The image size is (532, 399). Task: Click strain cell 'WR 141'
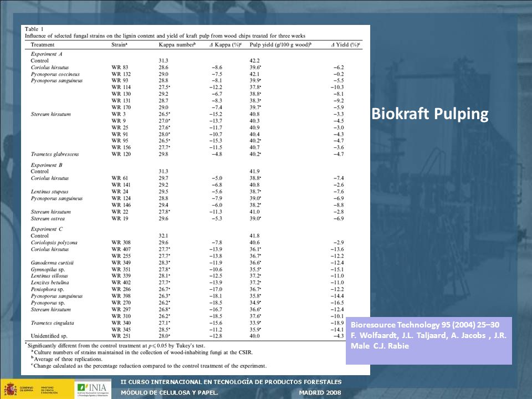[x=121, y=185]
